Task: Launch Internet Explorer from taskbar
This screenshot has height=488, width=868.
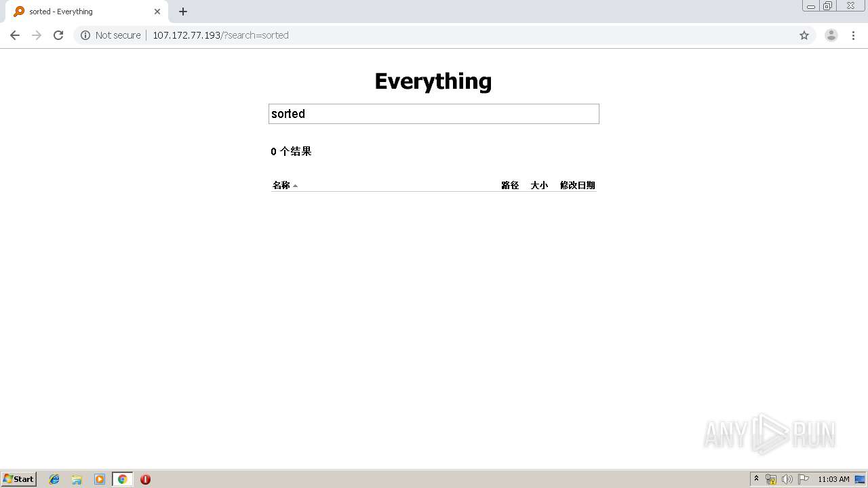Action: coord(54,479)
